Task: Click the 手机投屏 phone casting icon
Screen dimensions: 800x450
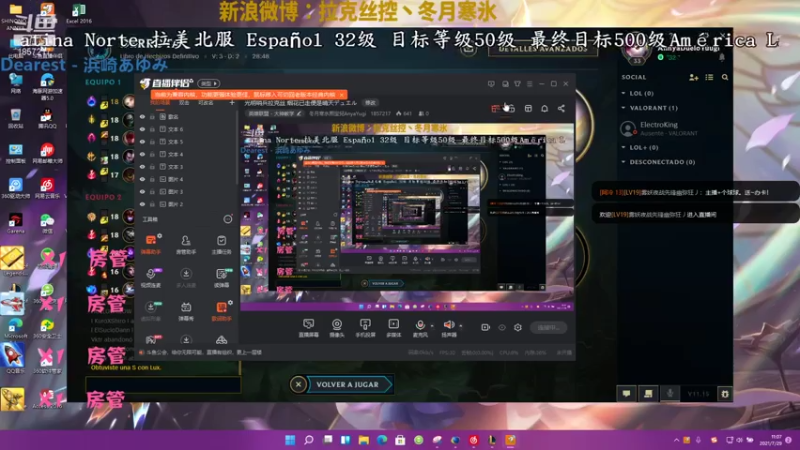Action: [365, 328]
